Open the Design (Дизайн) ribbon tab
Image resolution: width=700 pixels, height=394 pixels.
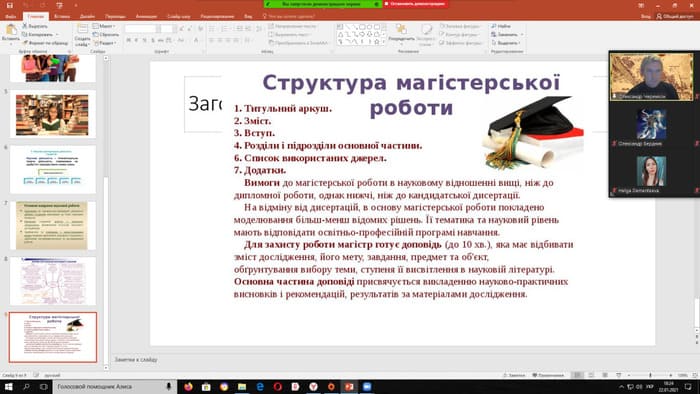tap(87, 17)
